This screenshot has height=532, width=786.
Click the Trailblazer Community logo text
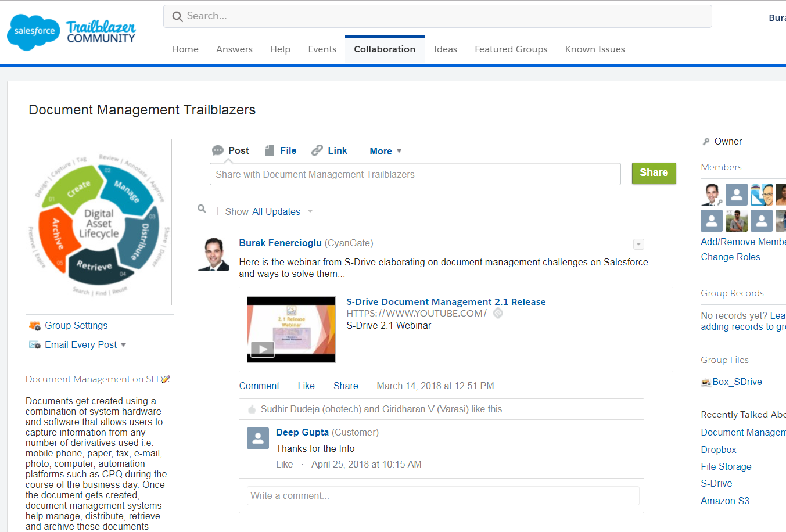101,33
